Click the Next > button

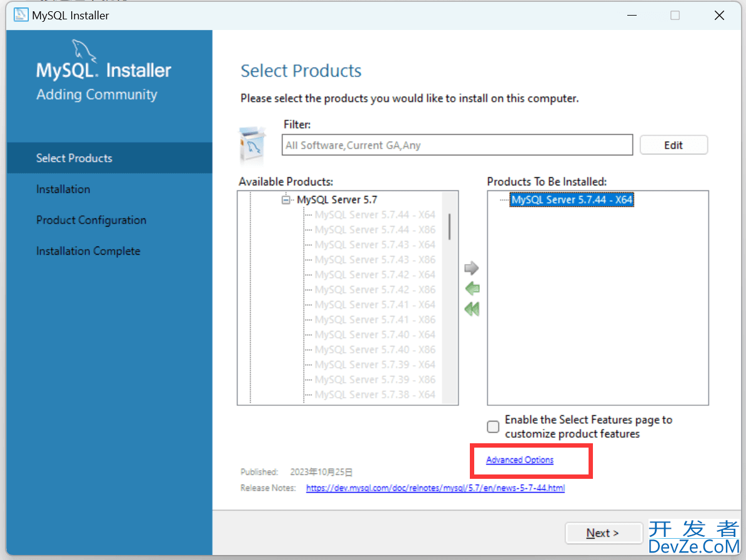click(x=604, y=533)
